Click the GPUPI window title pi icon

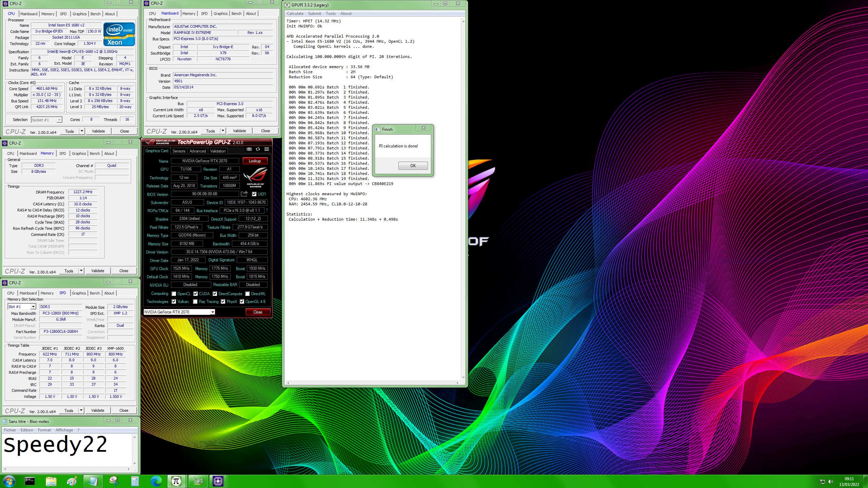click(287, 5)
